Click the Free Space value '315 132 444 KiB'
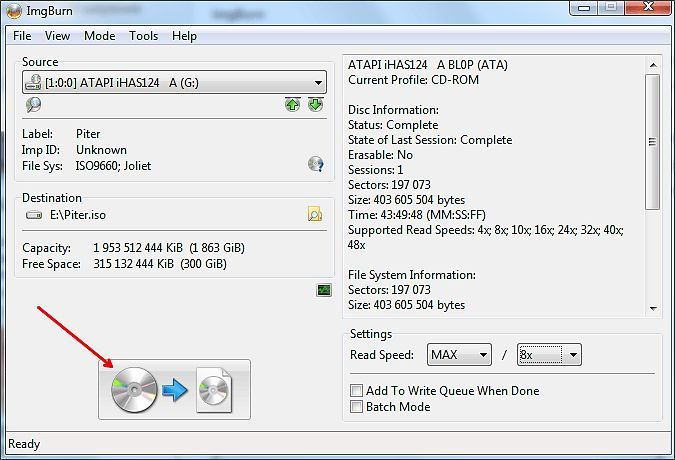 coord(133,264)
